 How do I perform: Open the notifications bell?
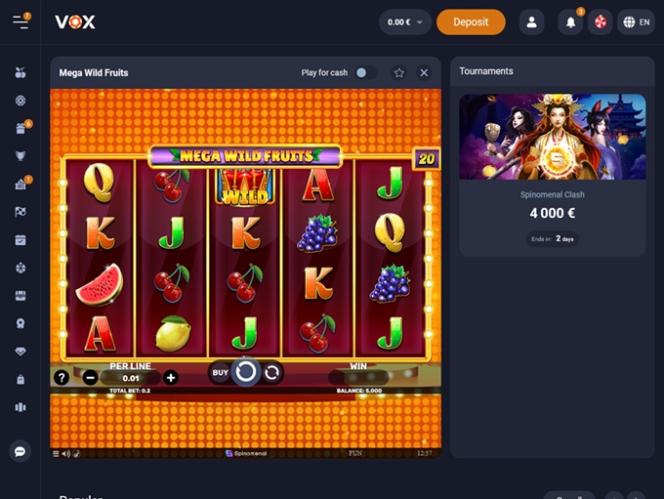(x=570, y=22)
